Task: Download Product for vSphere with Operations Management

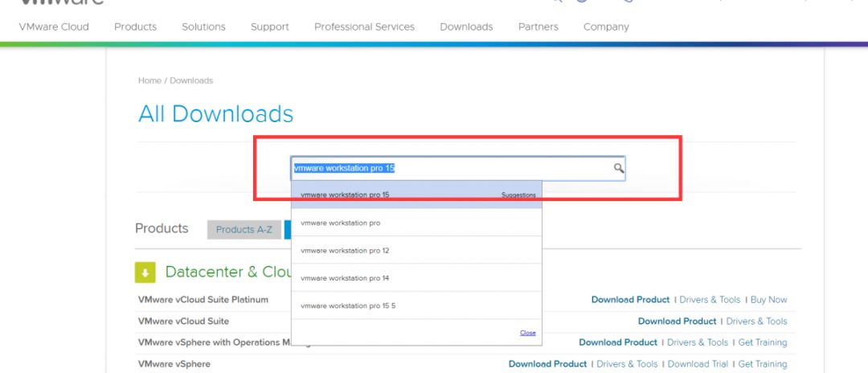Action: (618, 342)
